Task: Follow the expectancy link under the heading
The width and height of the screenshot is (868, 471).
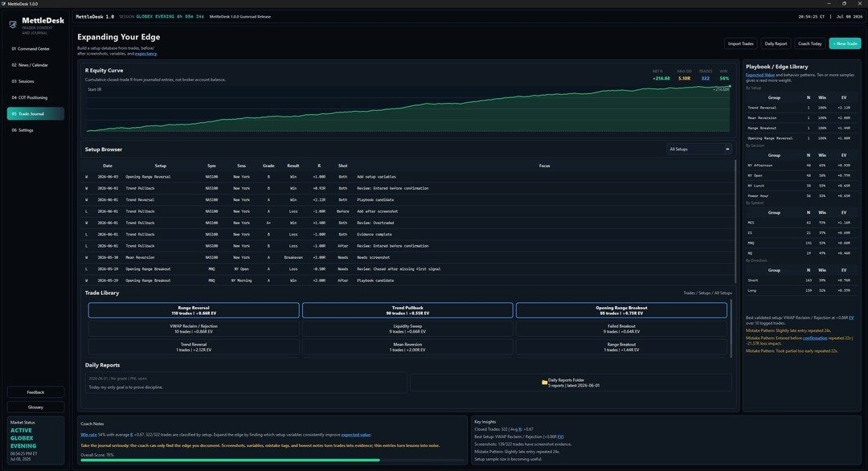Action: 145,54
